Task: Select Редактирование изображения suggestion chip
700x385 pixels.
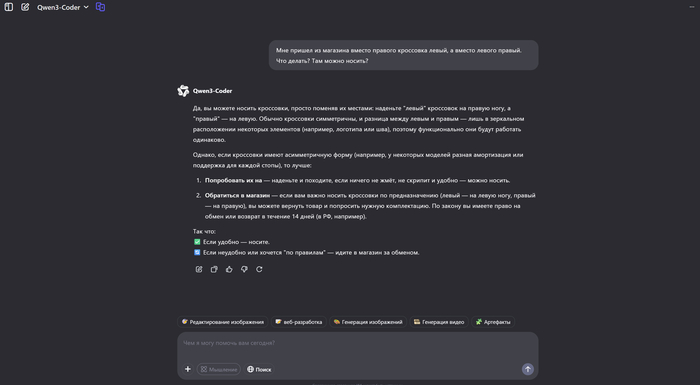Action: [223, 322]
